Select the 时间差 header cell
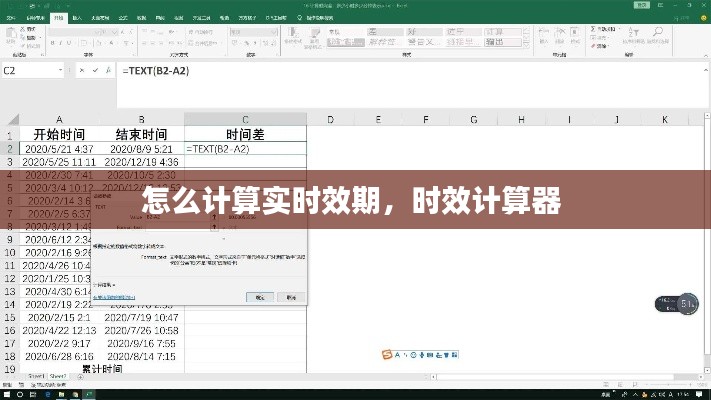This screenshot has width=711, height=400. point(245,134)
